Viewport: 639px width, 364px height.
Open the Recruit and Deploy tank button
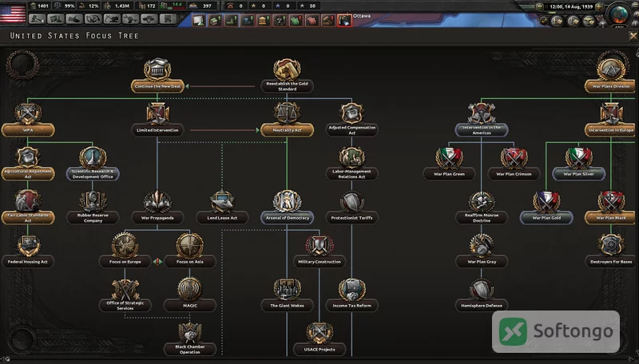149,19
